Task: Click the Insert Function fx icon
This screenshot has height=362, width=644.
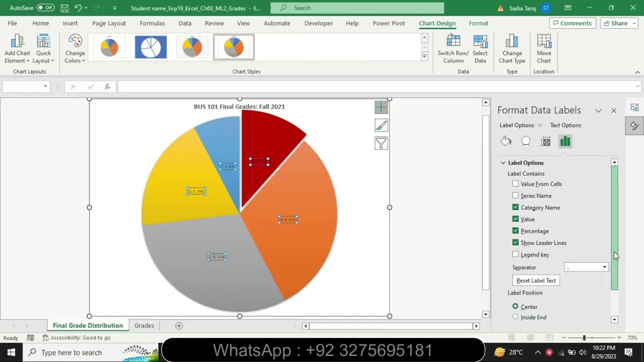Action: 107,86
